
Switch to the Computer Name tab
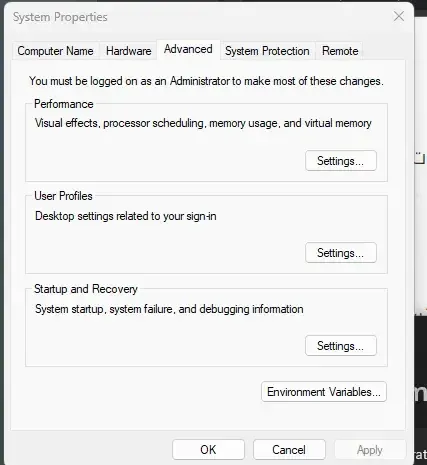click(55, 51)
